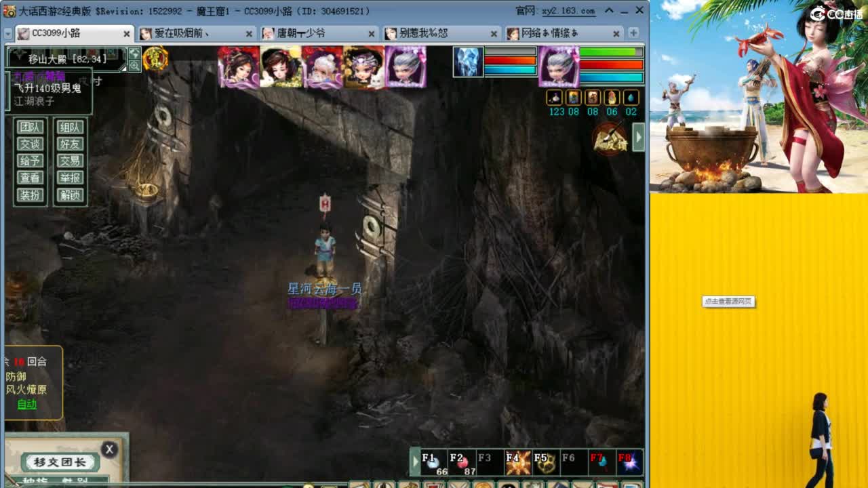Click the empty F6 hotkey slot

click(x=573, y=462)
